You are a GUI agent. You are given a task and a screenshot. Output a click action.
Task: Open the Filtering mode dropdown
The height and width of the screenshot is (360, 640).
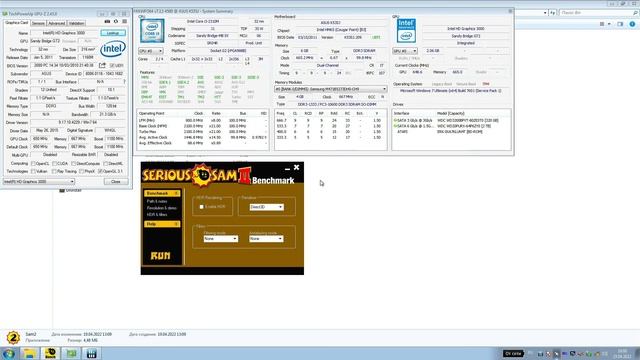(220, 239)
